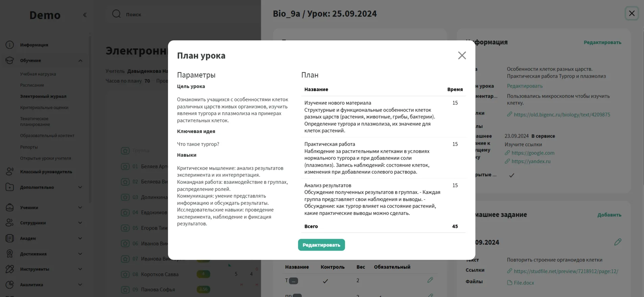Click the green Редактировать button in lesson plan
This screenshot has height=297, width=644.
click(x=321, y=245)
